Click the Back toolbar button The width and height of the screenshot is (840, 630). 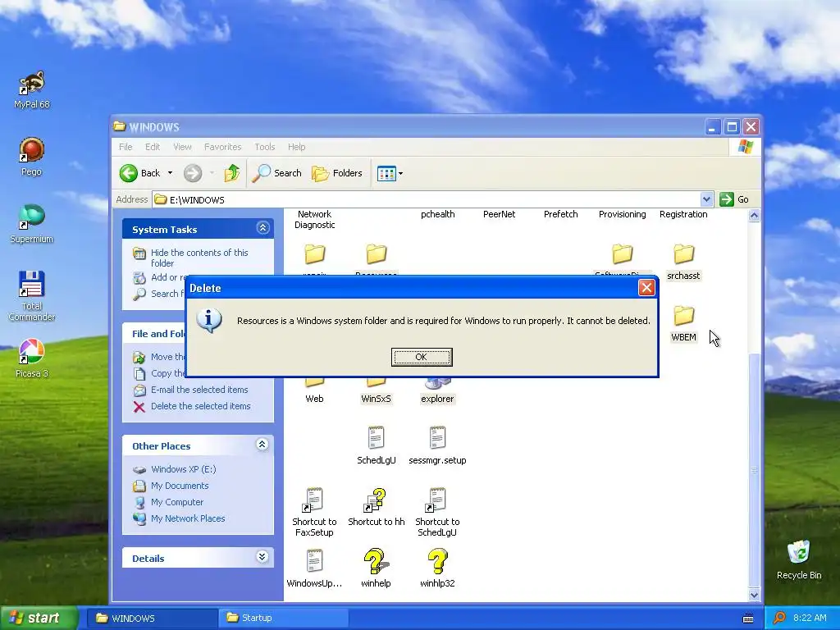click(x=139, y=173)
